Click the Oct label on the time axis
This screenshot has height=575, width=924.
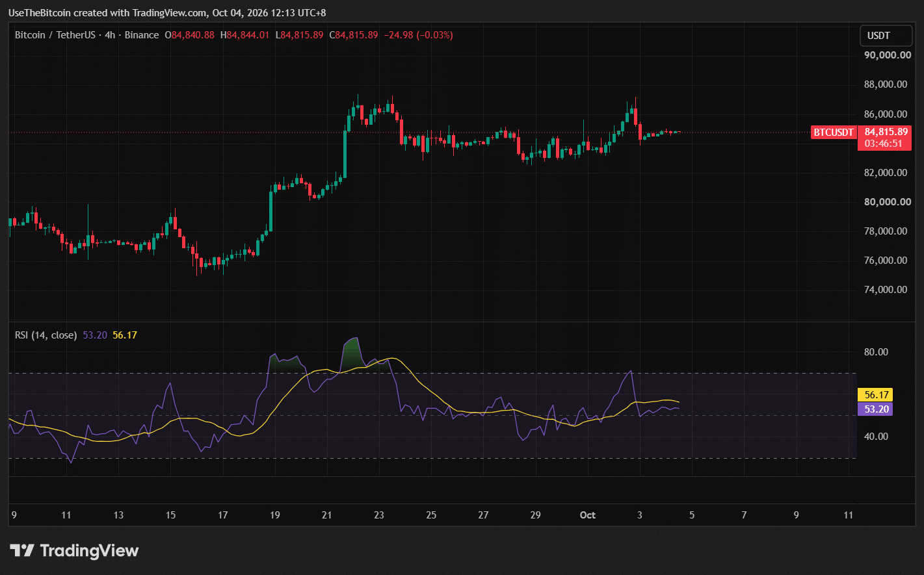click(x=587, y=515)
